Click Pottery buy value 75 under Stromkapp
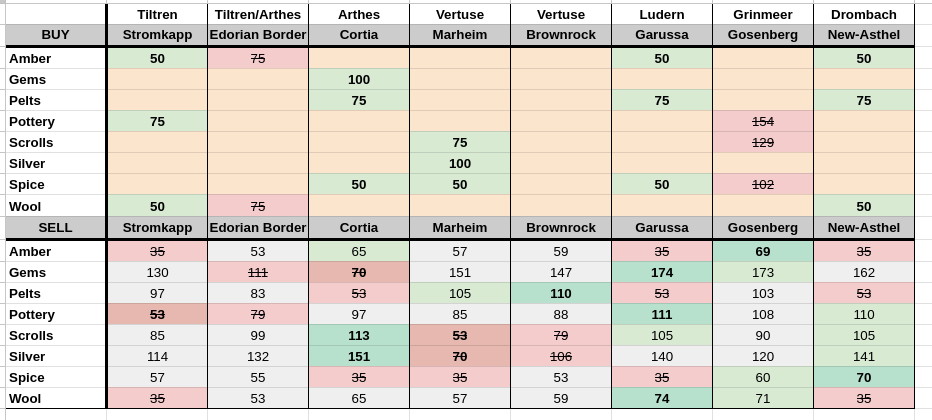 click(157, 121)
